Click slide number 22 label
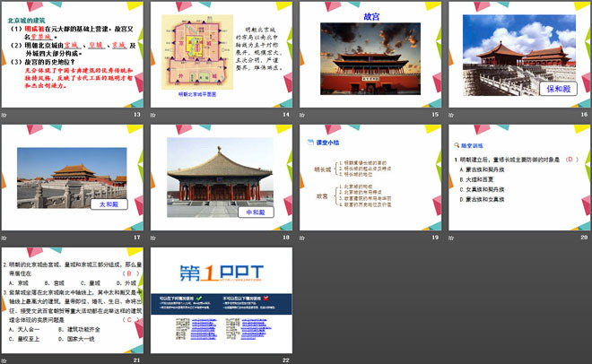The height and width of the screenshot is (364, 592). click(286, 360)
